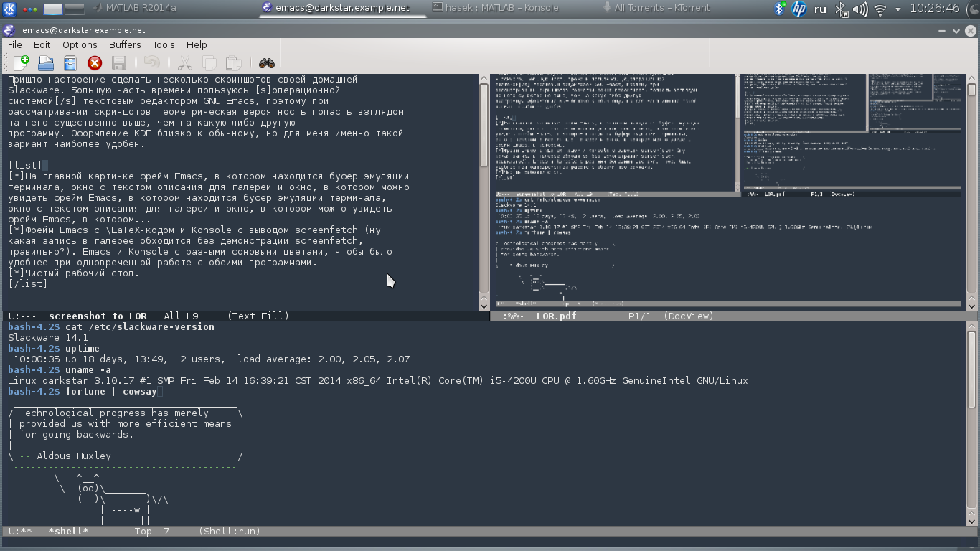
Task: Open the Options menu
Action: point(80,44)
